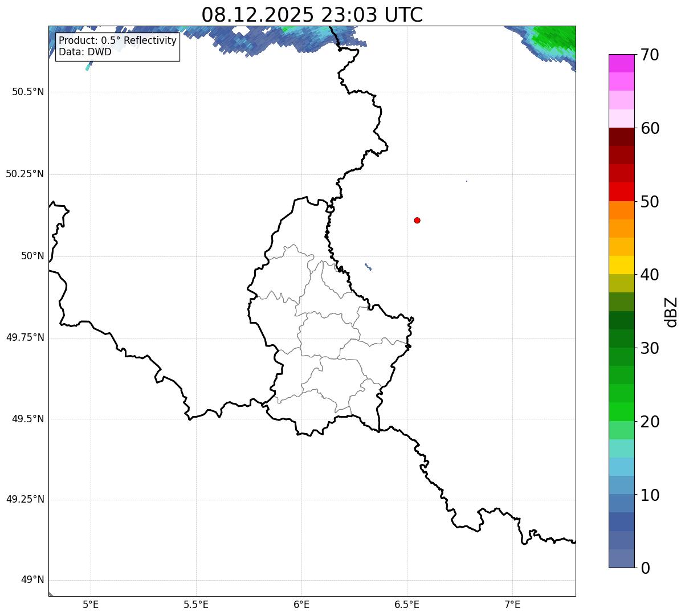Click colorbar tick label '70'
The height and width of the screenshot is (616, 685).
click(649, 55)
